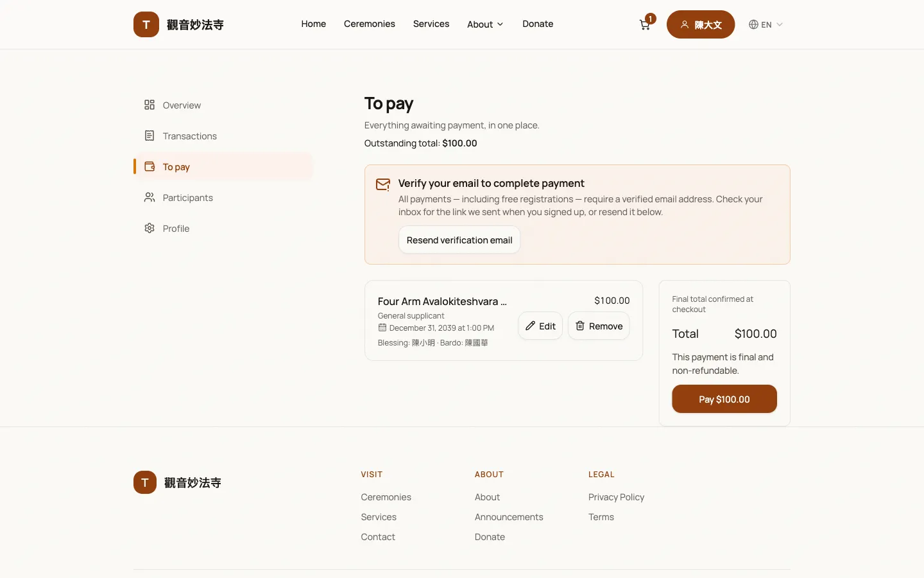
Task: Click the Participants people icon
Action: [150, 197]
